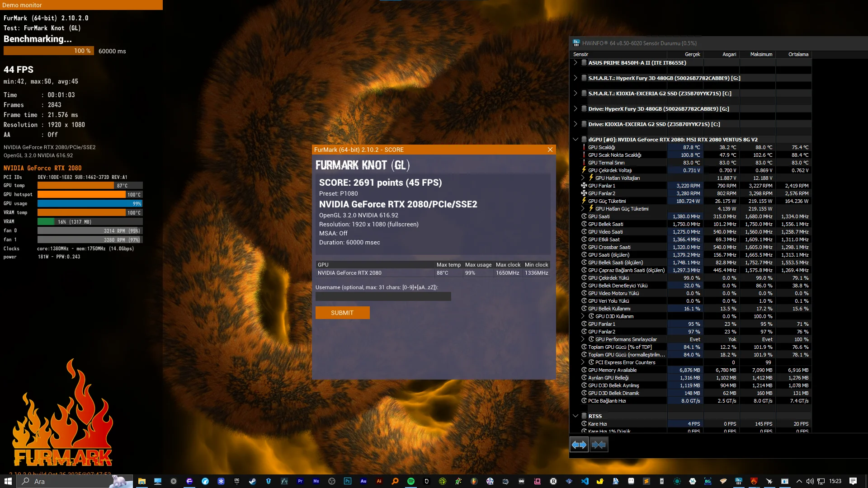
Task: Open File Explorer from the taskbar
Action: [x=142, y=481]
